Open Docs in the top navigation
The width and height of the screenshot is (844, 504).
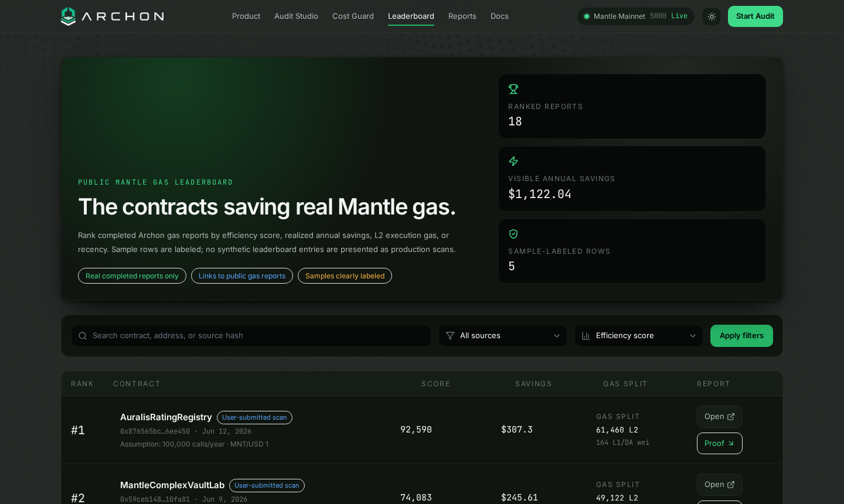point(499,16)
